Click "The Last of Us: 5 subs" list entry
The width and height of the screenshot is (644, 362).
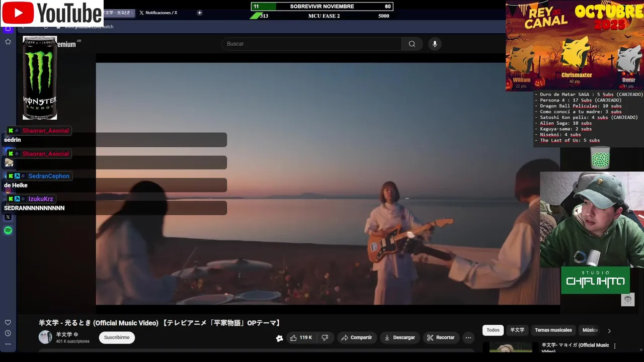tap(570, 140)
